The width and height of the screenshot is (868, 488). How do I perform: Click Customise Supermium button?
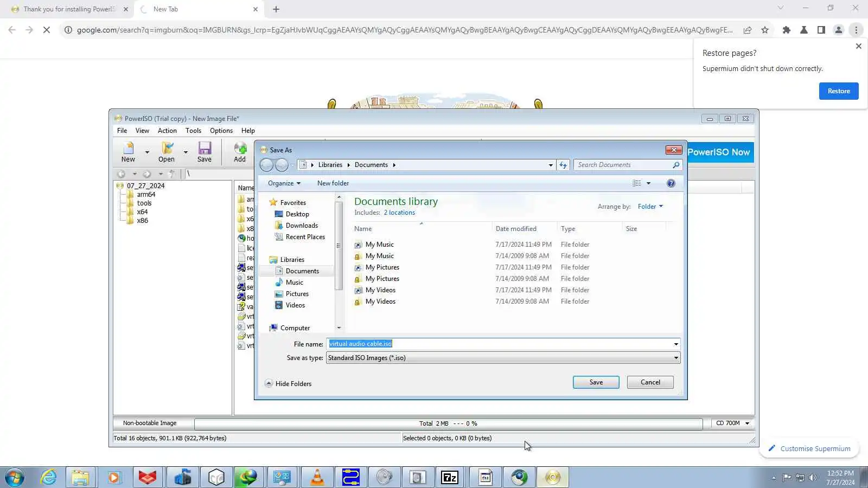coord(809,448)
